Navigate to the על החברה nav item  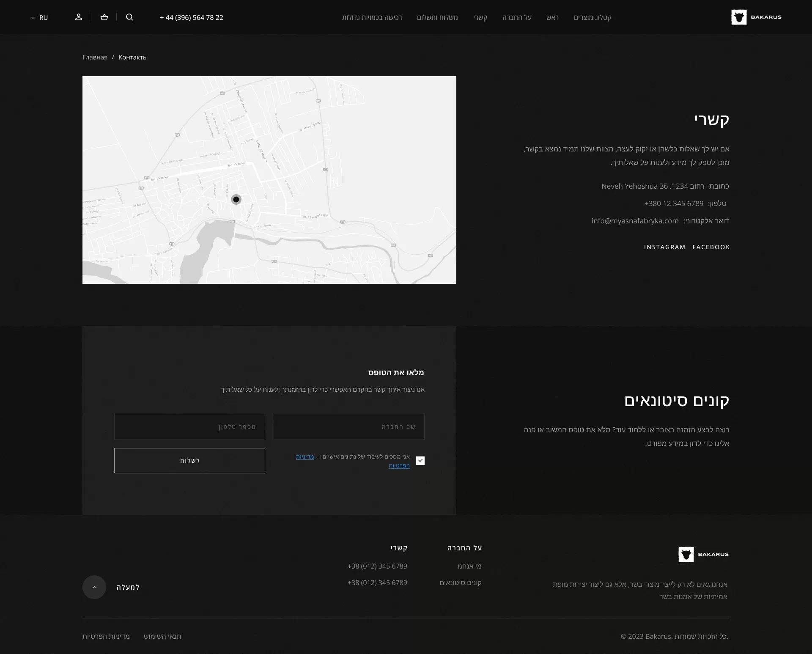[x=516, y=18]
